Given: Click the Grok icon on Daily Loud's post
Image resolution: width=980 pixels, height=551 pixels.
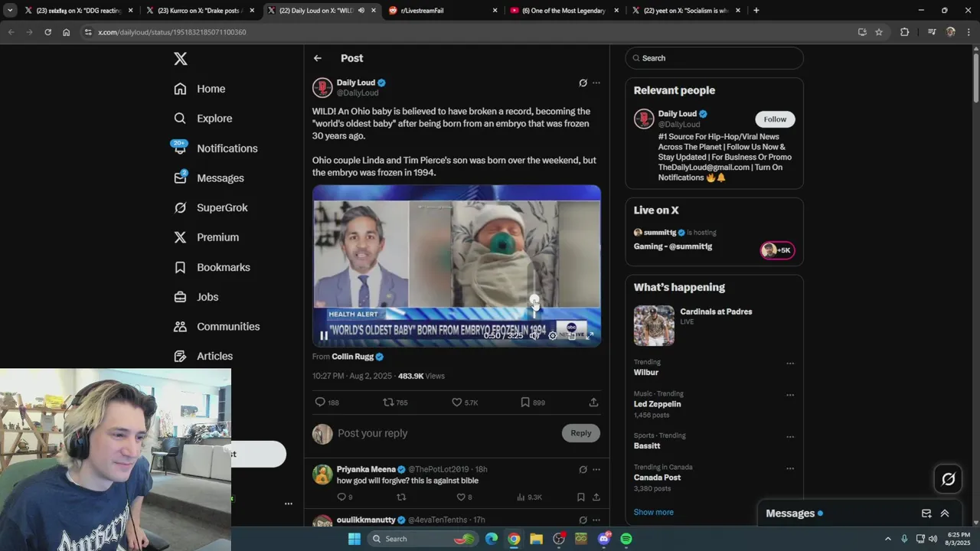Looking at the screenshot, I should pyautogui.click(x=583, y=83).
